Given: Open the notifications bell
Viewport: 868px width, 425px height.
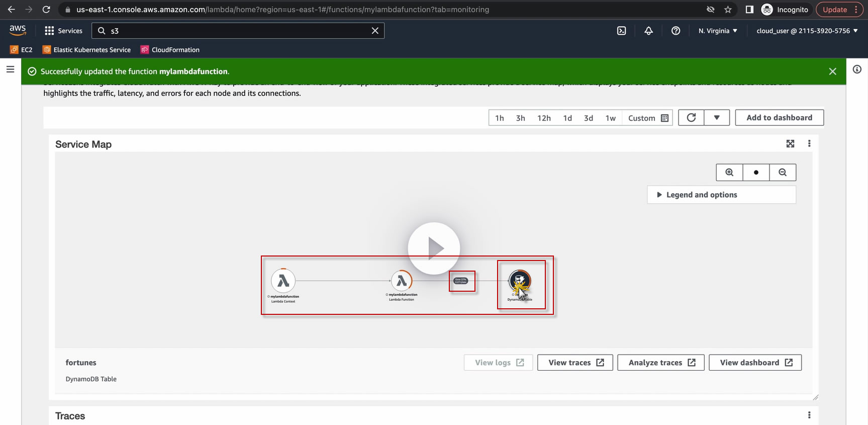Looking at the screenshot, I should 649,31.
